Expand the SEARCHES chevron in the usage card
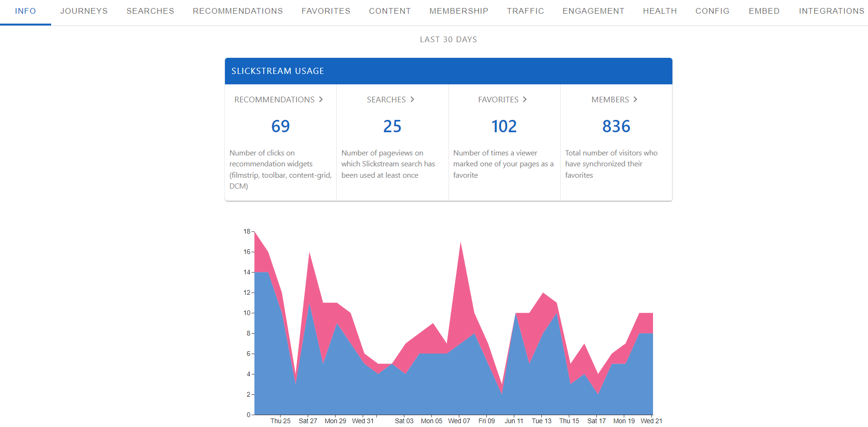 [412, 100]
